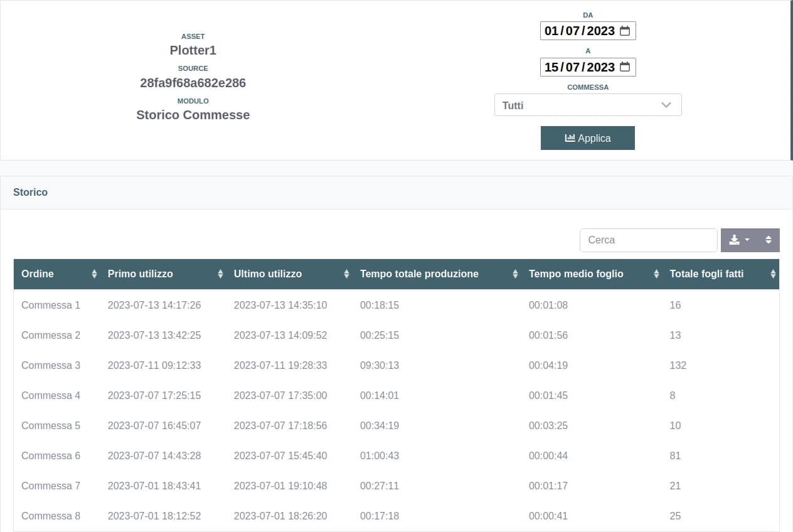The height and width of the screenshot is (532, 793).
Task: Click total sheets value 25
Action: pyautogui.click(x=675, y=516)
